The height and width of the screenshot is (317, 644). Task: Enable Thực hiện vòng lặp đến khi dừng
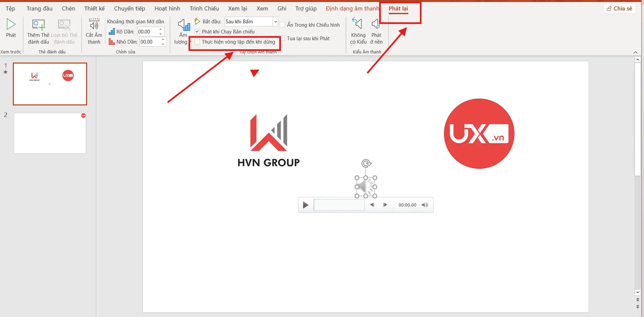197,42
